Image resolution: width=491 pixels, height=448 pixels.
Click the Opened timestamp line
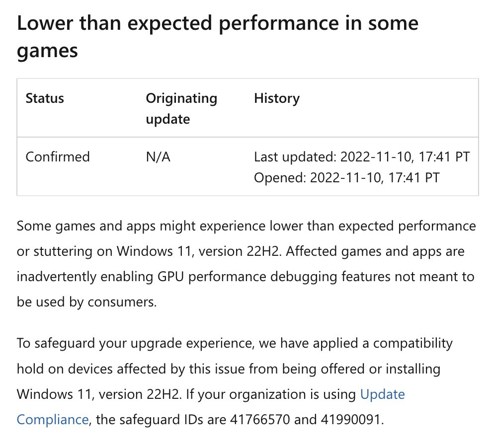pos(347,177)
